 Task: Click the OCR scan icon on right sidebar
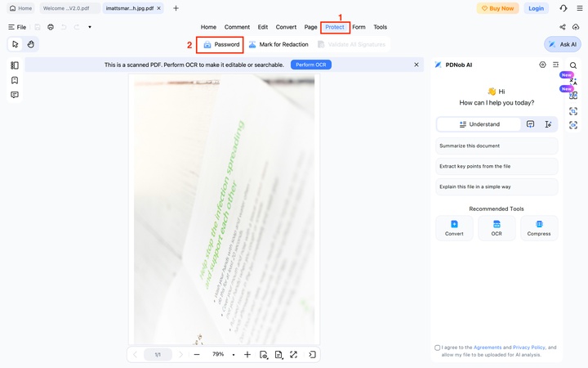click(573, 125)
